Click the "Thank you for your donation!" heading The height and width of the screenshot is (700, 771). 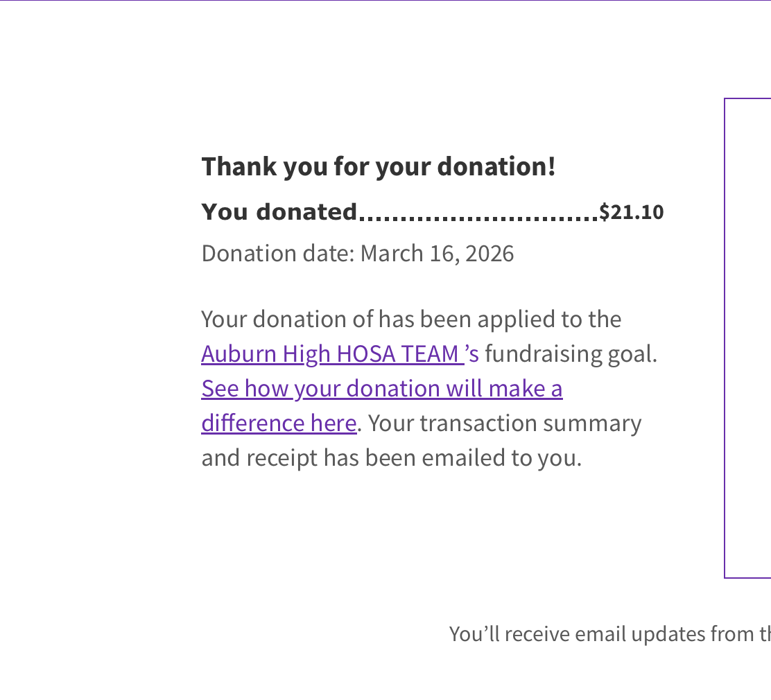tap(378, 167)
